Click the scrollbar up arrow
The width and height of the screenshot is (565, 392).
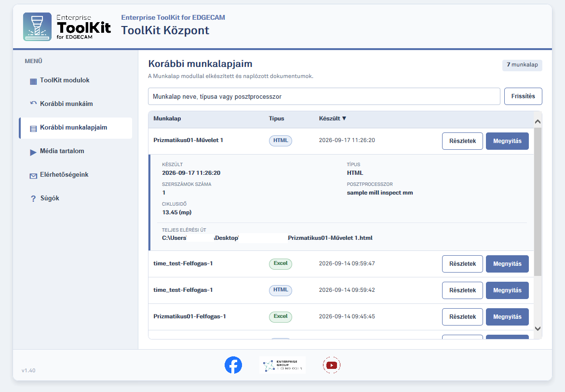click(x=538, y=122)
